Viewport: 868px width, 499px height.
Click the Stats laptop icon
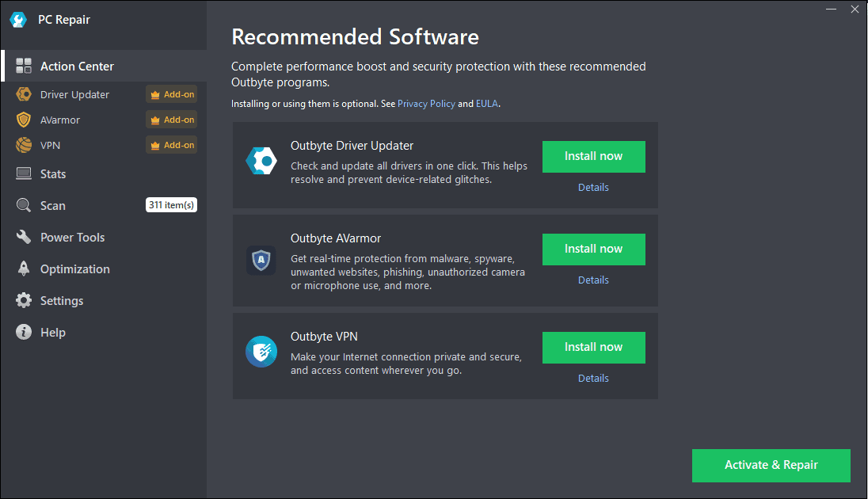click(24, 174)
